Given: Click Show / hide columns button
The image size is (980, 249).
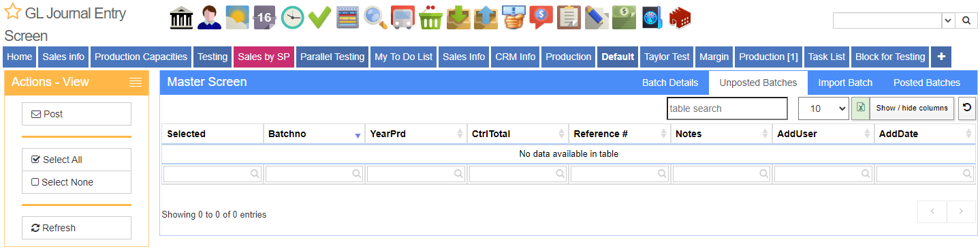Looking at the screenshot, I should coord(912,108).
